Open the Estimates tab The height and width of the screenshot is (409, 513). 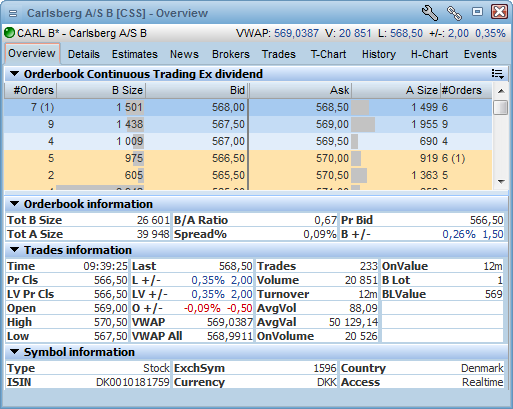(x=135, y=54)
